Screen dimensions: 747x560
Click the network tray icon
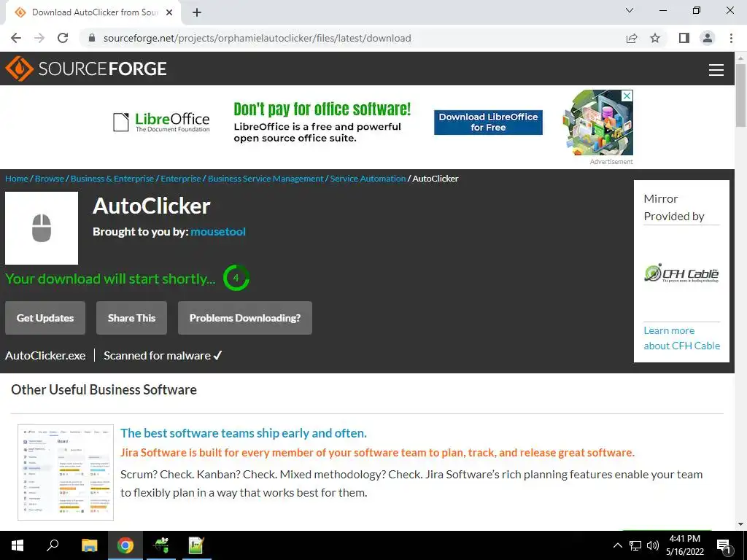pos(635,545)
